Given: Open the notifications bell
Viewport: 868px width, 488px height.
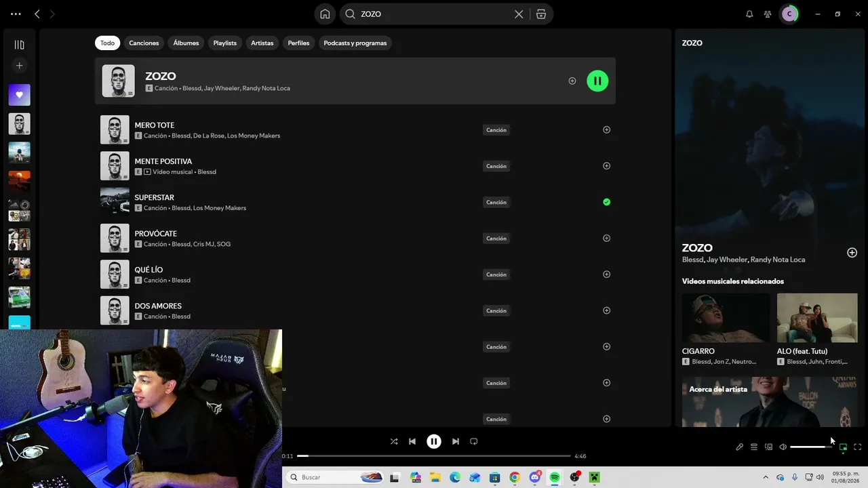Looking at the screenshot, I should pyautogui.click(x=749, y=14).
